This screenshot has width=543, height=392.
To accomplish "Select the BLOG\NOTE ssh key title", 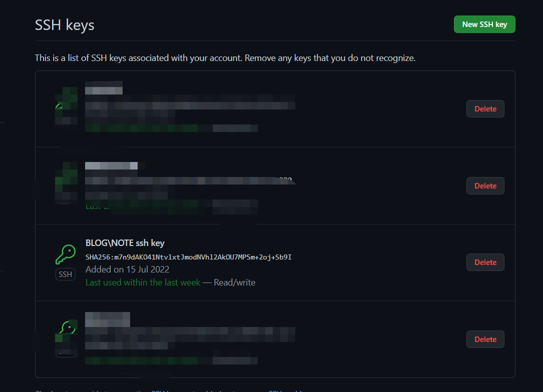I will (x=125, y=243).
